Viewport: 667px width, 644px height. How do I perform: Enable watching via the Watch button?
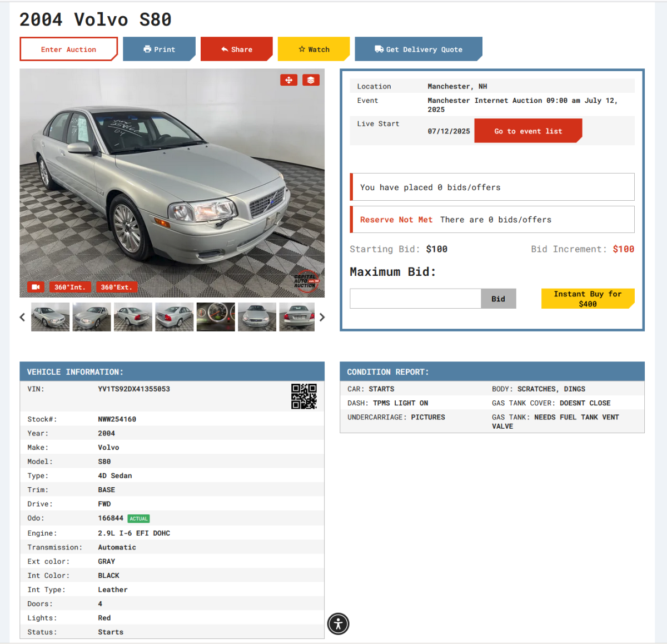tap(313, 49)
